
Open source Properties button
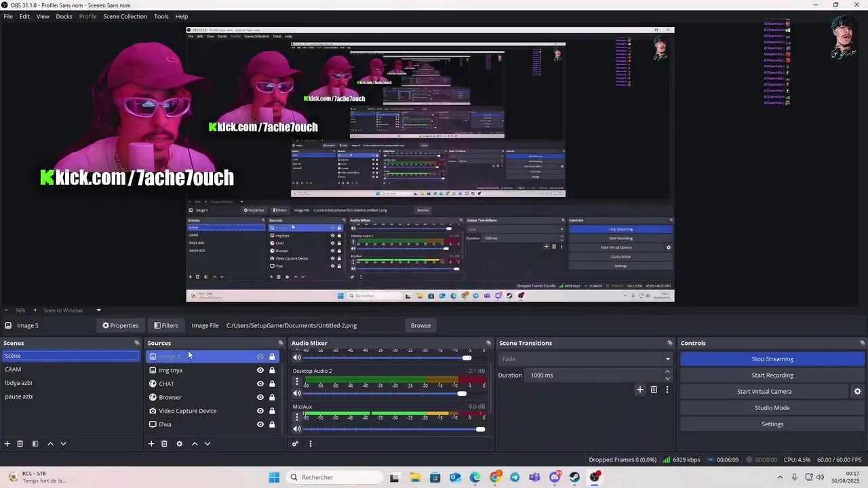(x=120, y=325)
